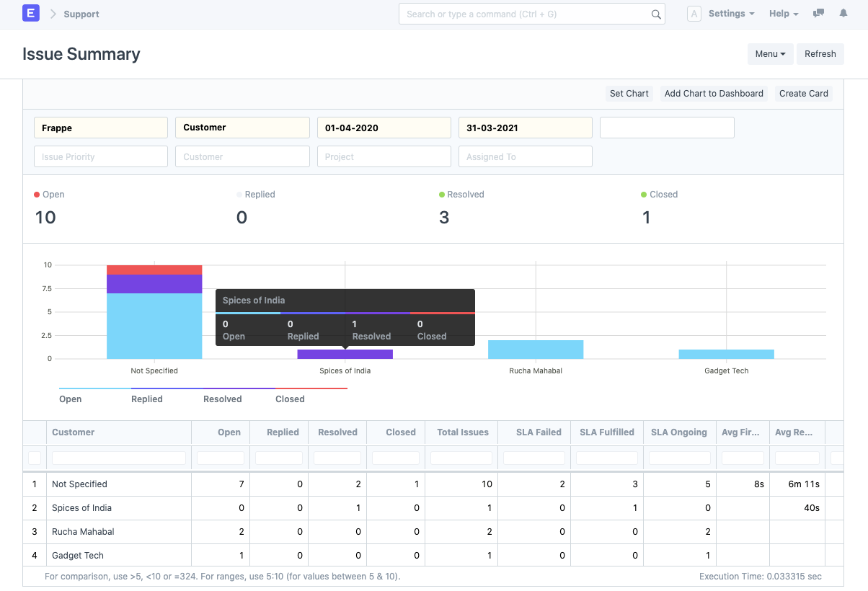This screenshot has width=868, height=591.
Task: Sort by the Total Issues column header
Action: (462, 432)
